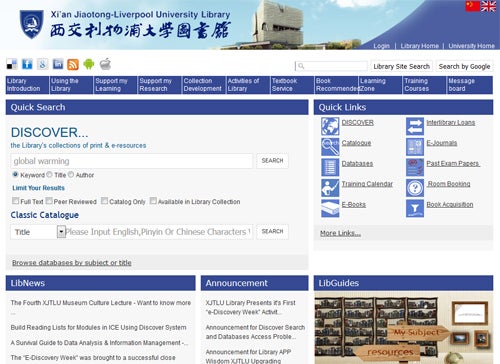
Task: Open the Interlibrary Loans text link
Action: [x=451, y=122]
